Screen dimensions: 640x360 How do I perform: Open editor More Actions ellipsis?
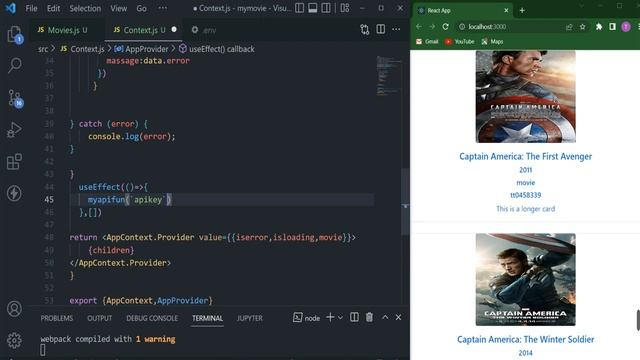pyautogui.click(x=396, y=29)
